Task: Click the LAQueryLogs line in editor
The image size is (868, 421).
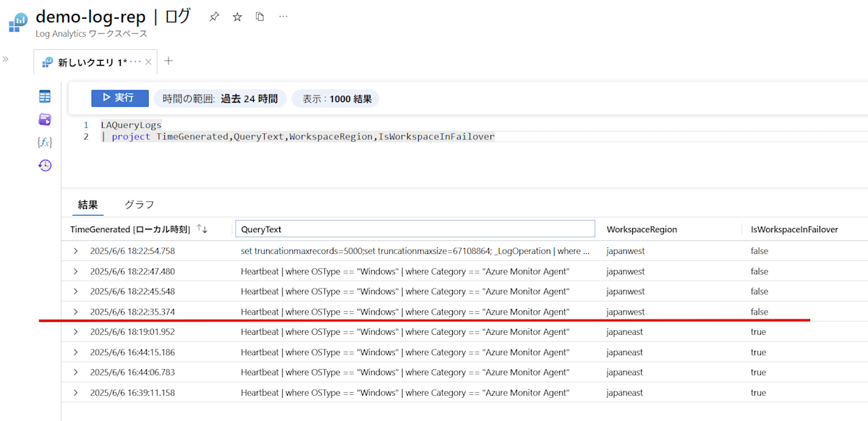Action: pyautogui.click(x=132, y=125)
